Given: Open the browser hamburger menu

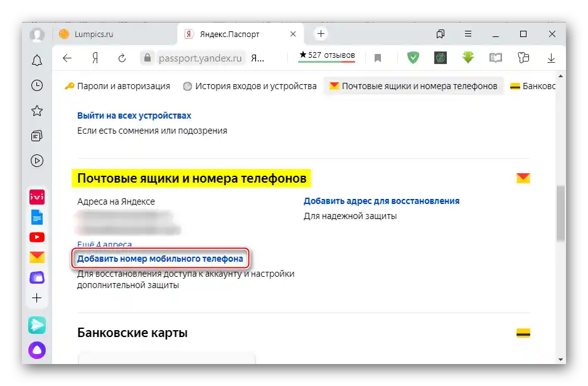Looking at the screenshot, I should [468, 34].
